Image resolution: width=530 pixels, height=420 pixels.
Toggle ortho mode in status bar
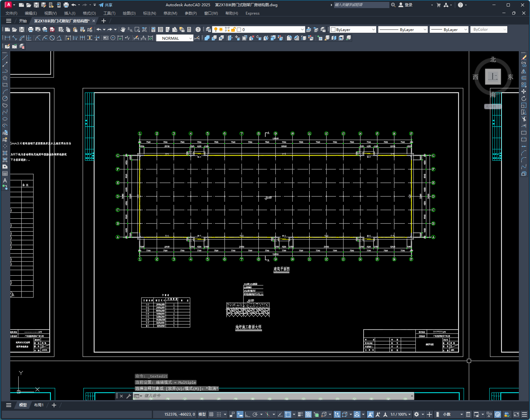(247, 414)
